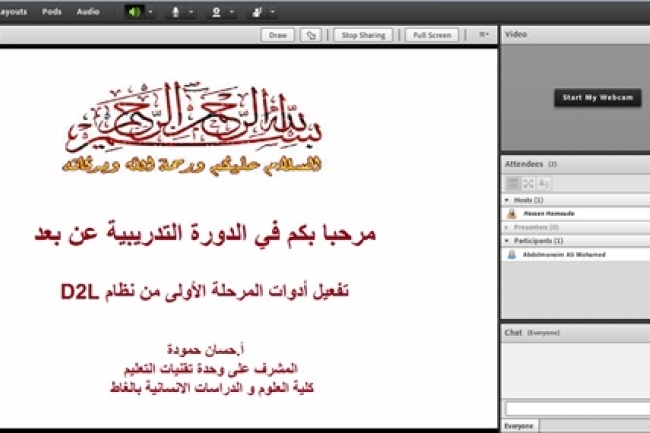Open the dropdown arrow beside the speaker icon

[150, 12]
